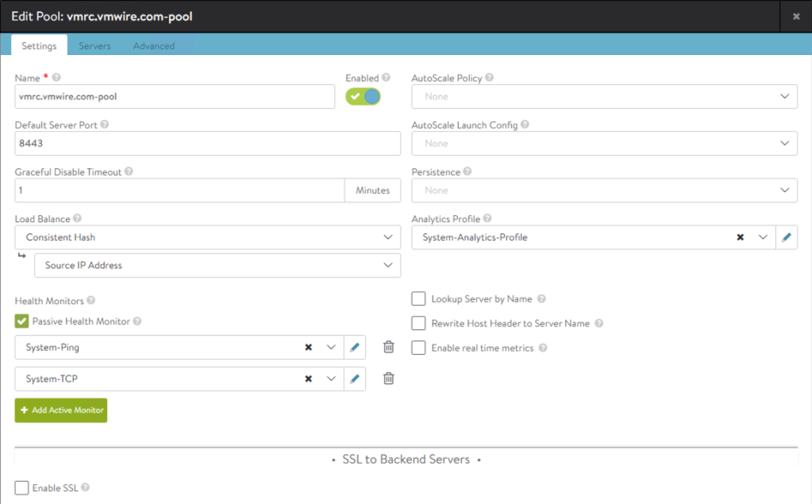Check Lookup Server by Name
This screenshot has width=812, height=504.
click(418, 299)
